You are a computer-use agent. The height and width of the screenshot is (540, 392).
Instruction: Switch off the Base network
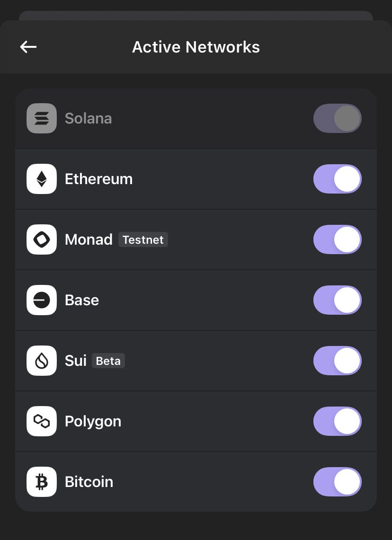[337, 300]
